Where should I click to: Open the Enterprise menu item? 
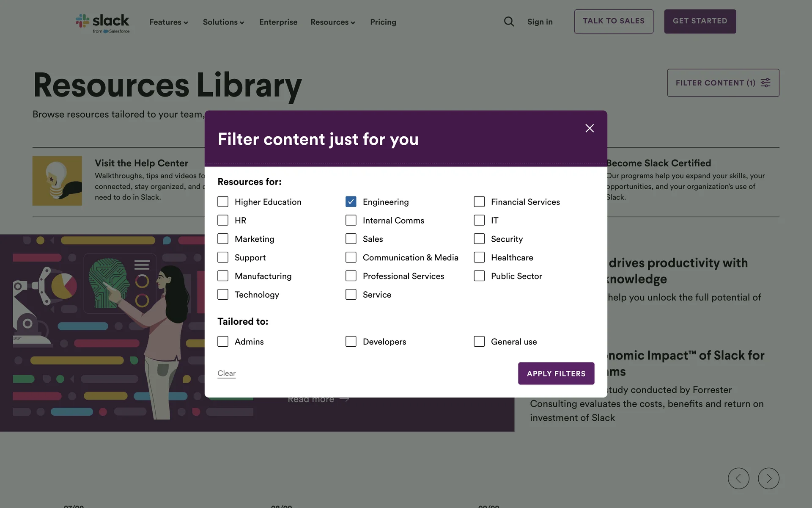pyautogui.click(x=278, y=22)
